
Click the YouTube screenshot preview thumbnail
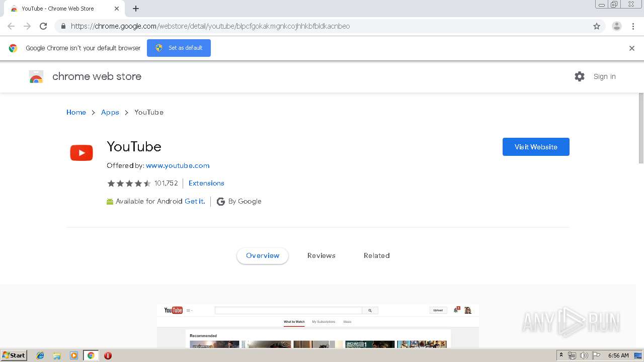[318, 326]
